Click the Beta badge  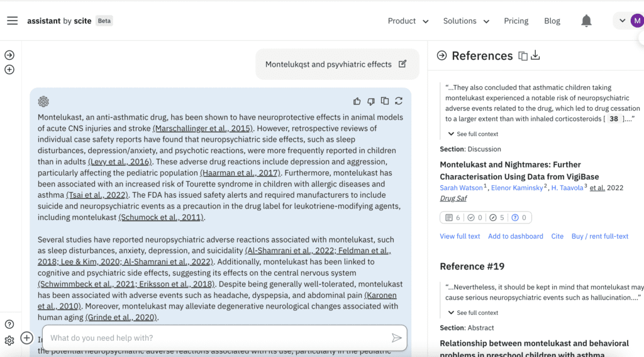(104, 21)
